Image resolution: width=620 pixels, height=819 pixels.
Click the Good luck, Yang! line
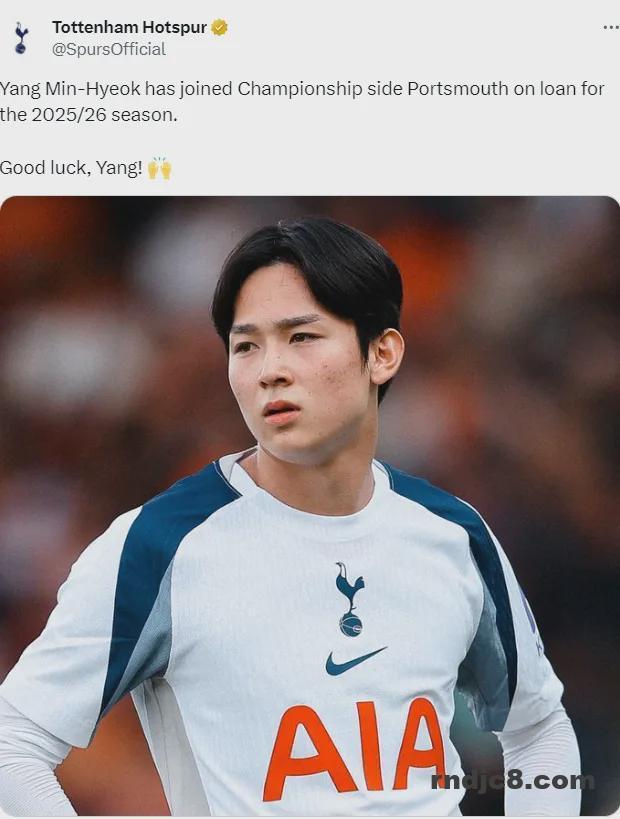point(71,168)
